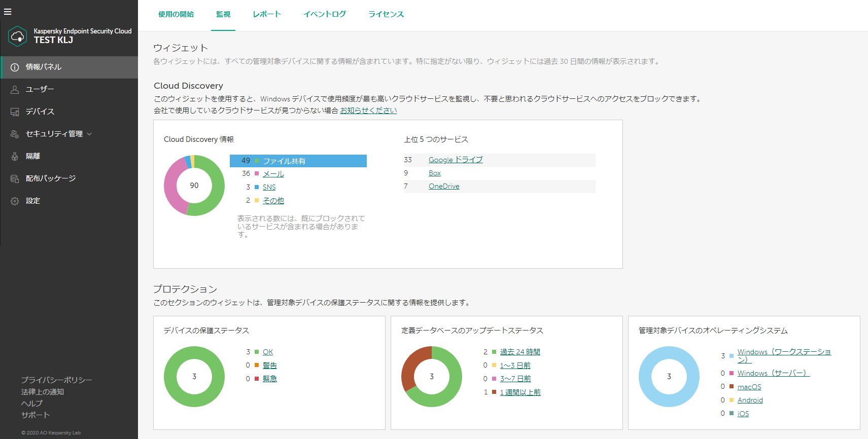
Task: Click the 隔離 quarantine icon
Action: click(x=15, y=157)
